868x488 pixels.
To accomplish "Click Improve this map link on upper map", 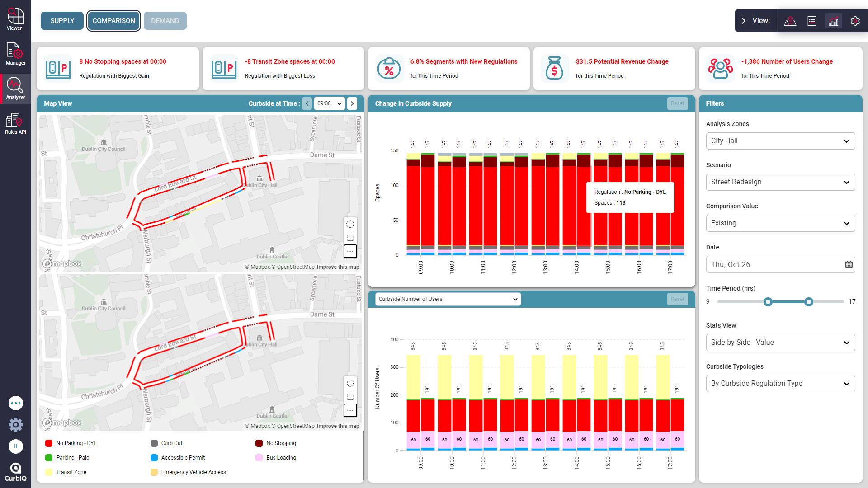I will point(338,267).
